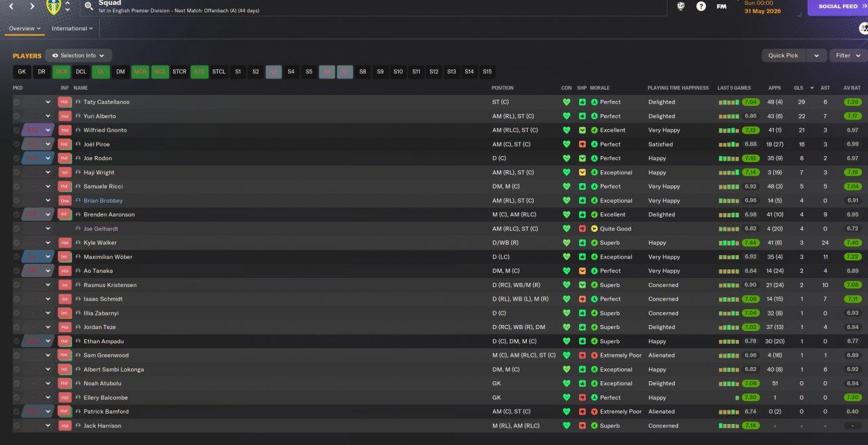Click GLS column sort arrow
This screenshot has height=445, width=868.
pos(812,88)
